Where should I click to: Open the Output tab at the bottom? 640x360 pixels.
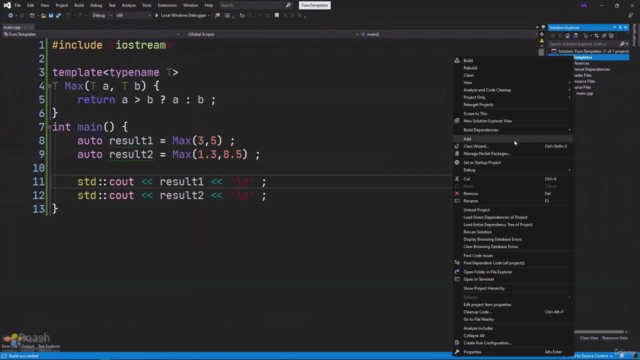[28, 347]
